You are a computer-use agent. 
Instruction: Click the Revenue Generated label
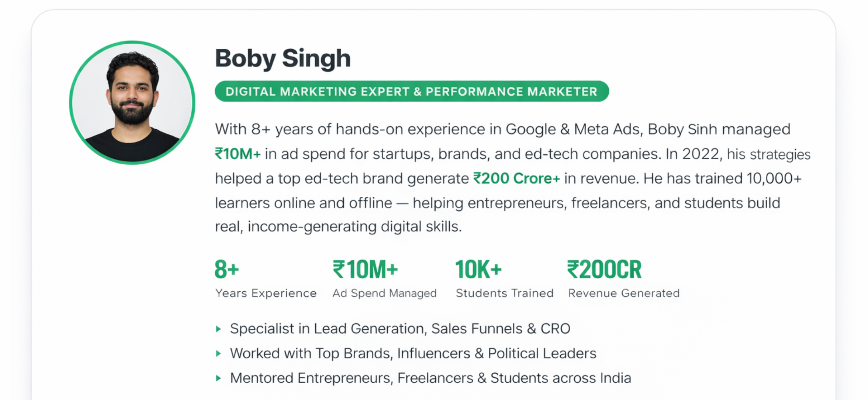pos(624,294)
